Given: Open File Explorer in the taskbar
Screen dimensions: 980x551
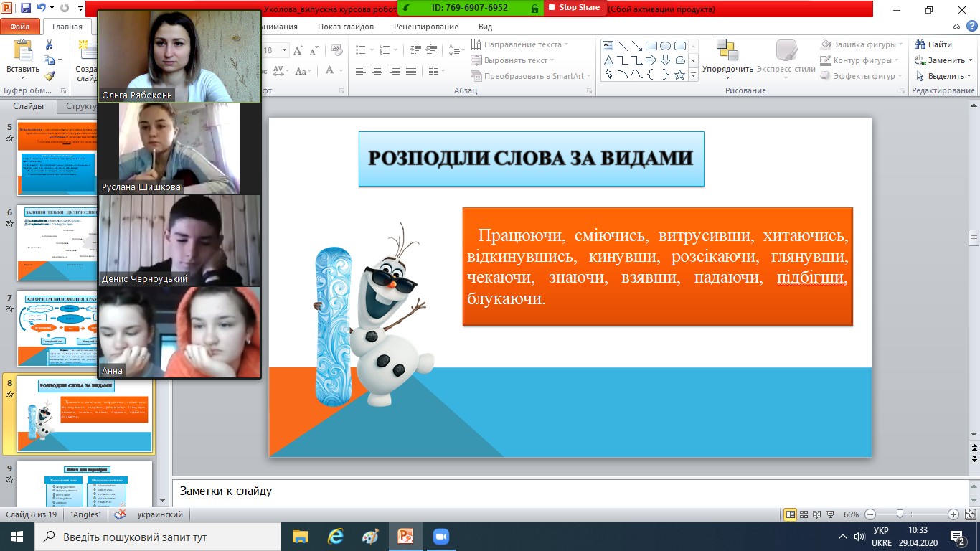Looking at the screenshot, I should pos(300,537).
